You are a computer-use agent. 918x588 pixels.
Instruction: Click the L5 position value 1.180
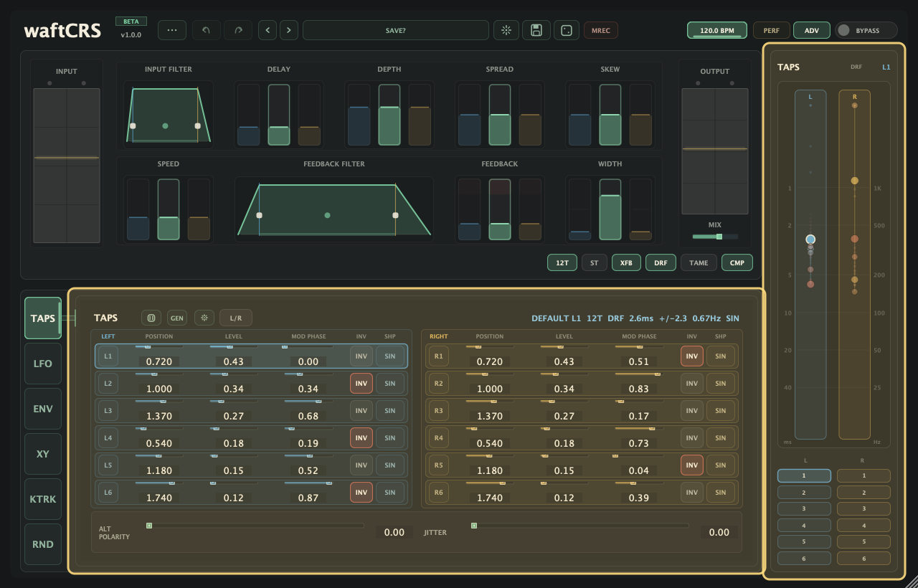159,471
